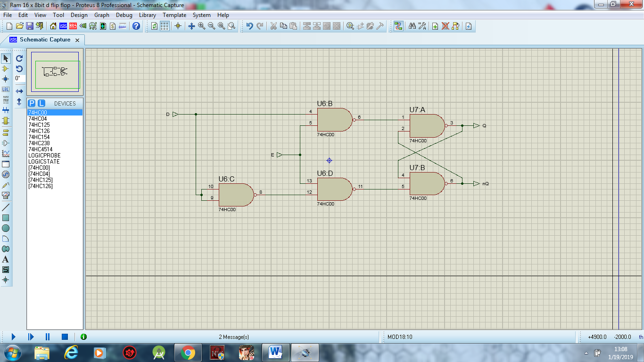The width and height of the screenshot is (644, 362).
Task: Open the Library menu
Action: pyautogui.click(x=148, y=15)
